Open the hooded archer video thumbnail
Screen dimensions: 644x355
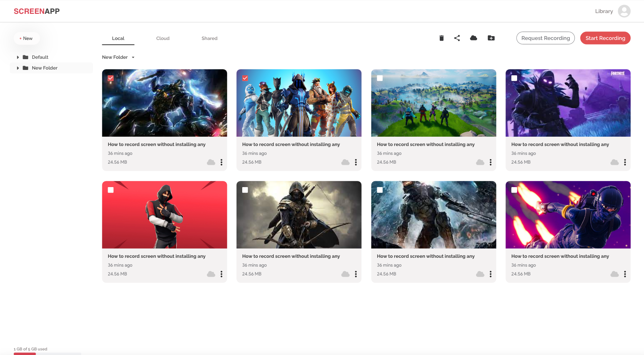coord(299,214)
